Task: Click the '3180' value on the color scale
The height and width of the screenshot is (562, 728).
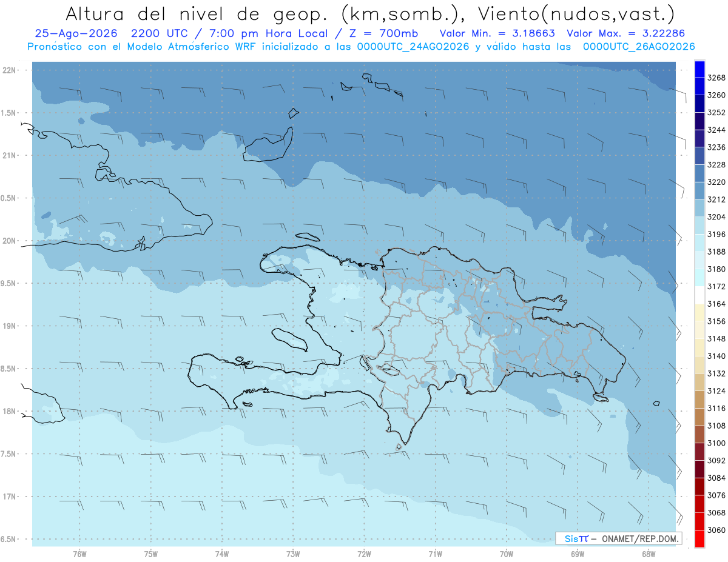Action: point(716,269)
